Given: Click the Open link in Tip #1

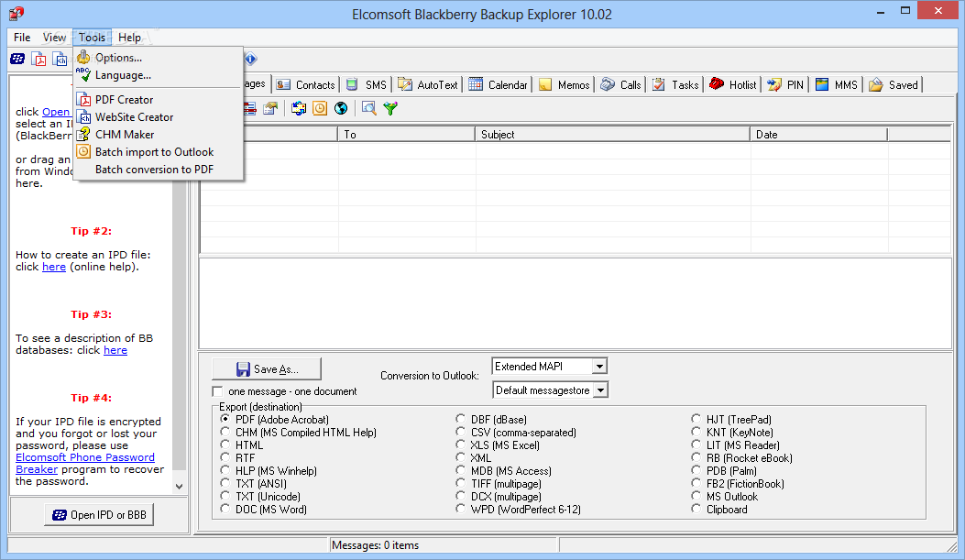Looking at the screenshot, I should point(55,112).
